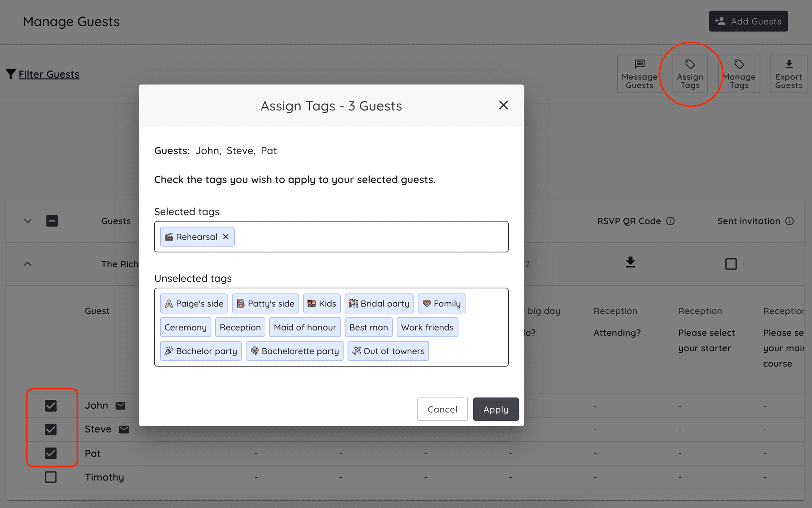
Task: Toggle the Sent invitation checkbox for the household
Action: 731,264
